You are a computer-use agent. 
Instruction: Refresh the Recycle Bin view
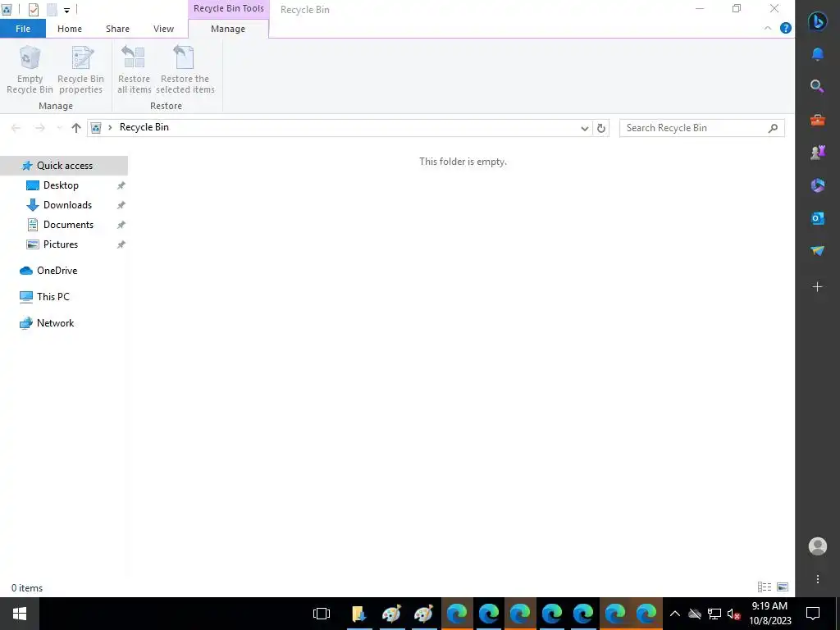click(601, 128)
